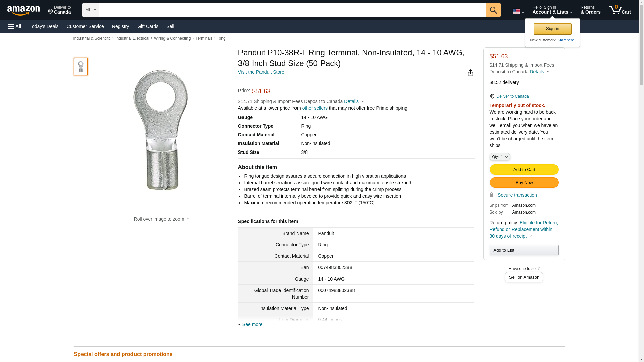Expand See more specifications

click(x=252, y=324)
